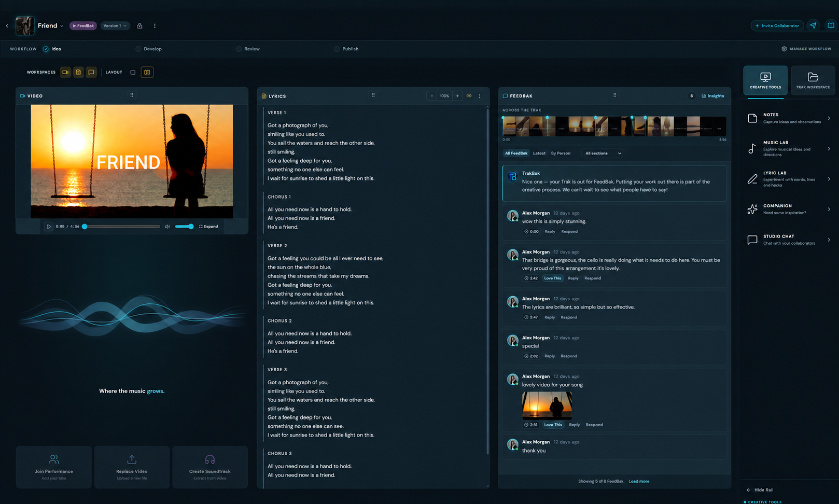The image size is (839, 504).
Task: Expand the Lyric Lab tool
Action: point(789,179)
